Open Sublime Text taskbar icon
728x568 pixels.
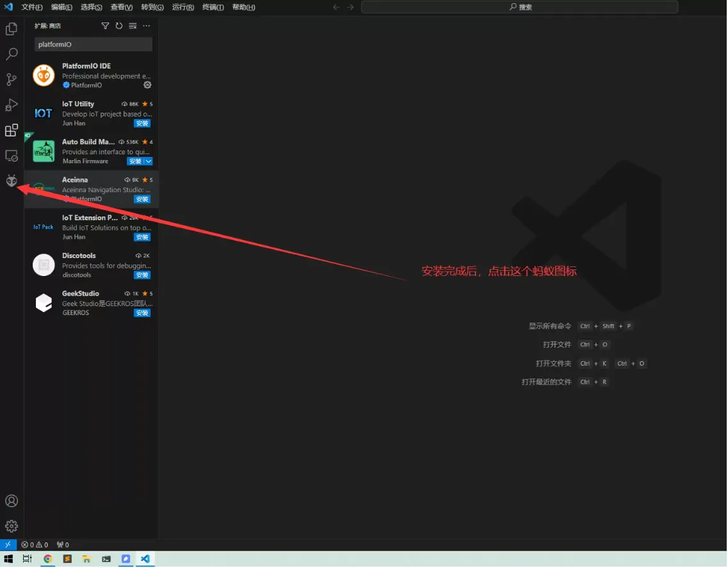[x=67, y=560]
